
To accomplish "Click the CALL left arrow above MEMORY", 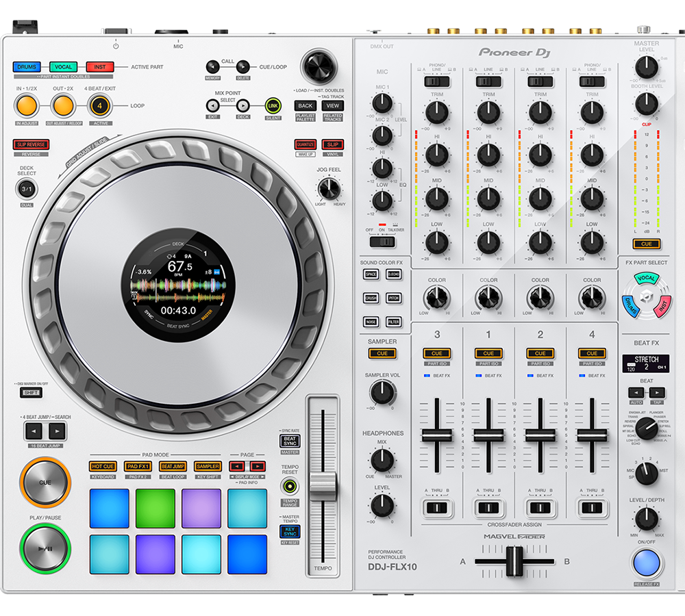I will (213, 67).
